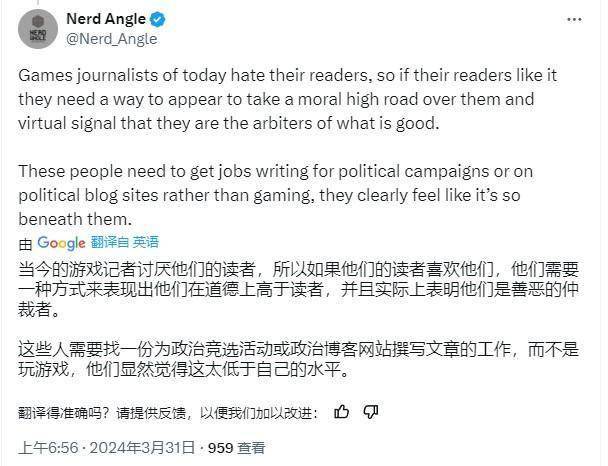
Task: Open the @Nerd_Angle handle link
Action: pos(112,39)
